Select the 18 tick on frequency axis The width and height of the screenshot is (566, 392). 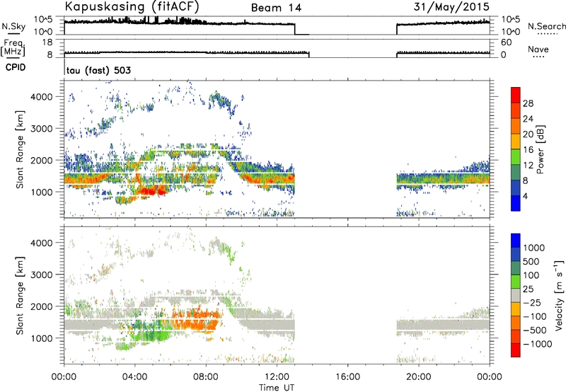48,42
